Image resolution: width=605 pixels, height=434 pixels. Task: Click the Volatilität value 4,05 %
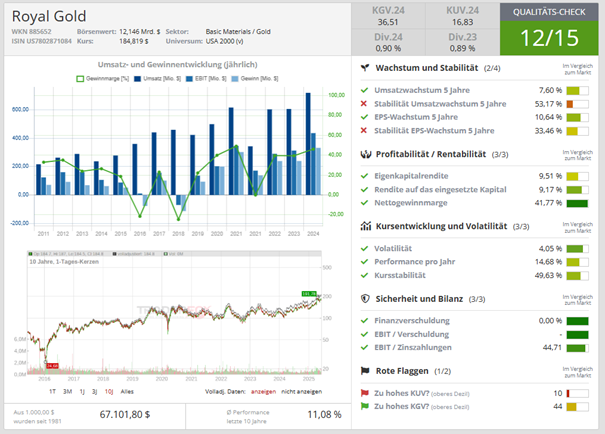(550, 248)
